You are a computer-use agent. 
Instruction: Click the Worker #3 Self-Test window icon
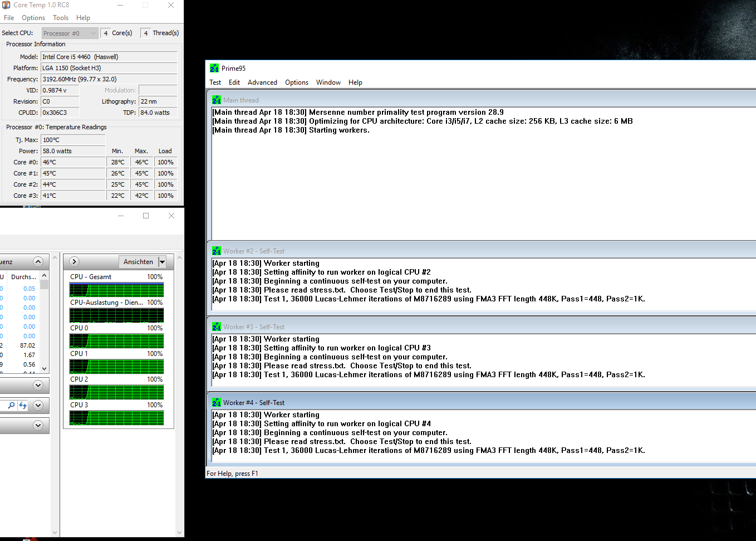(217, 326)
